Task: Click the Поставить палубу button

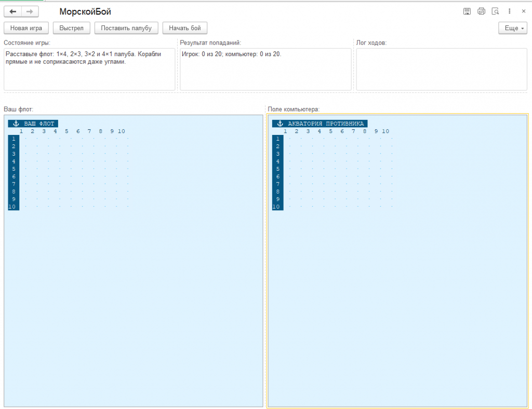Action: pos(126,28)
